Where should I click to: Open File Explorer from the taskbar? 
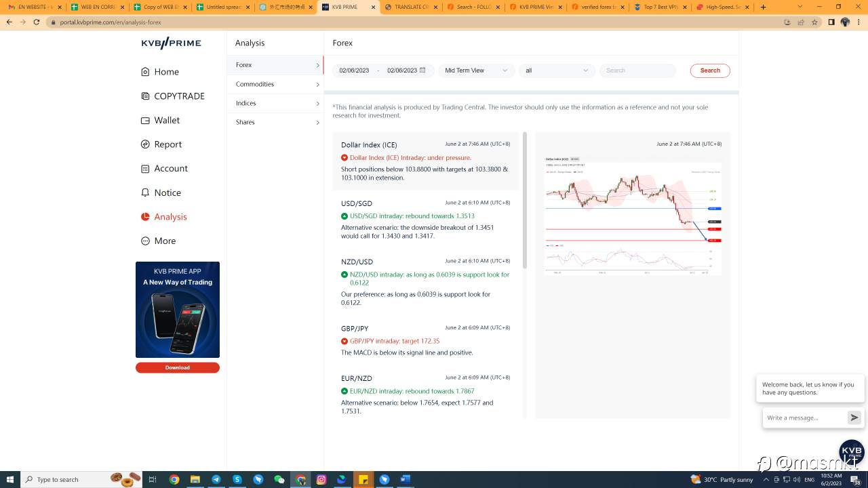[195, 479]
